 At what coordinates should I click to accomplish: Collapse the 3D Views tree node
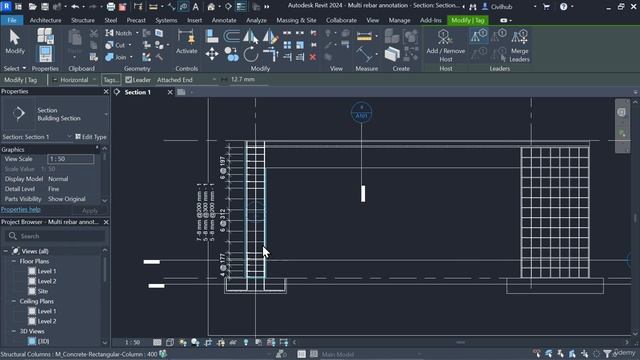[14, 331]
